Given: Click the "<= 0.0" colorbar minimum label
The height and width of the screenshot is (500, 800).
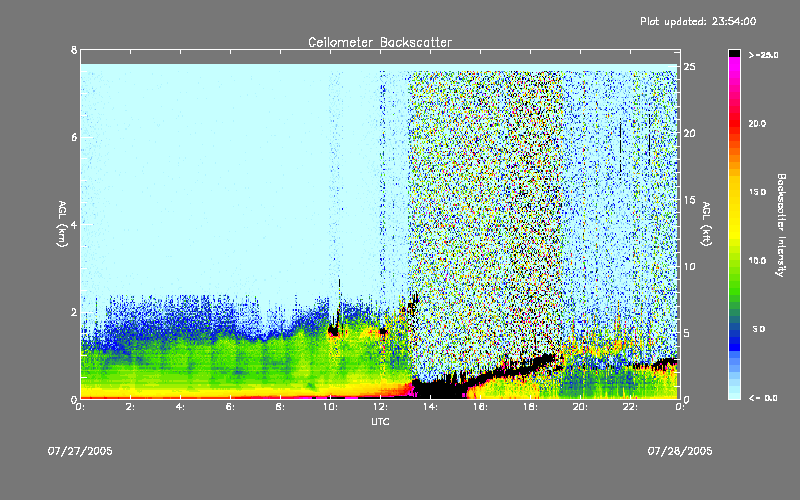Looking at the screenshot, I should (x=763, y=398).
